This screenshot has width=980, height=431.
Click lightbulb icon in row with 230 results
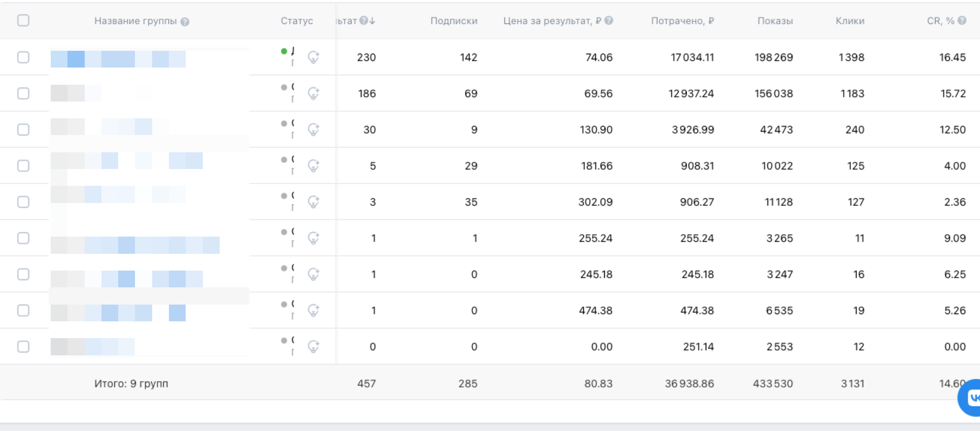point(313,57)
